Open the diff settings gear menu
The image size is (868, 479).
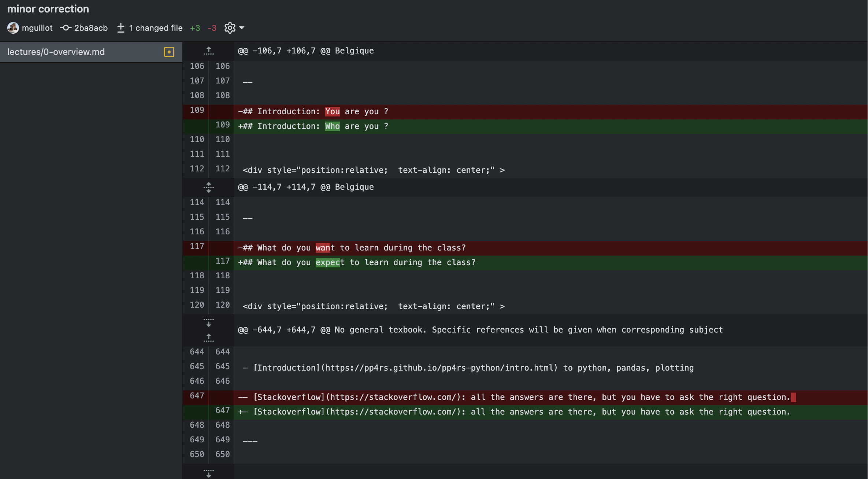point(230,28)
